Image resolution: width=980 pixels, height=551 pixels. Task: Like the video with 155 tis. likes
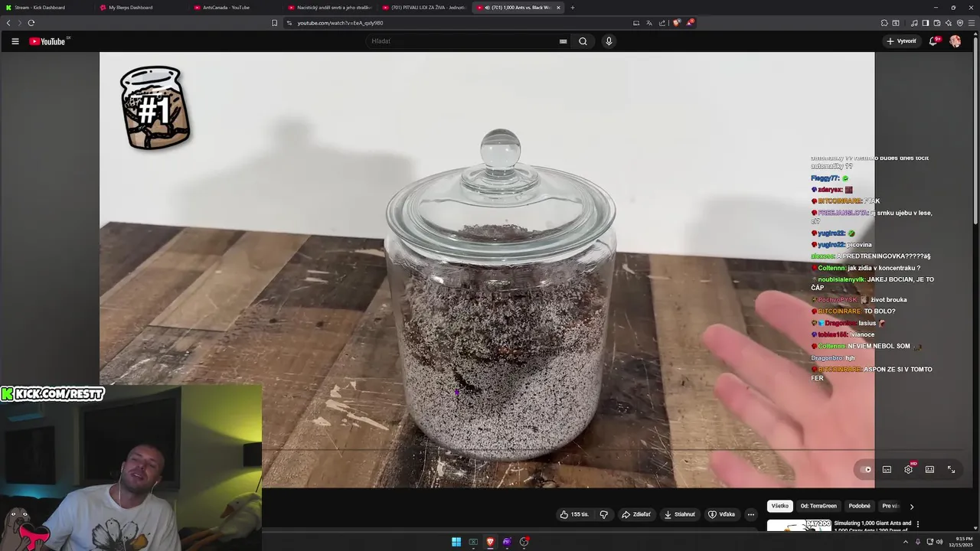(x=574, y=514)
